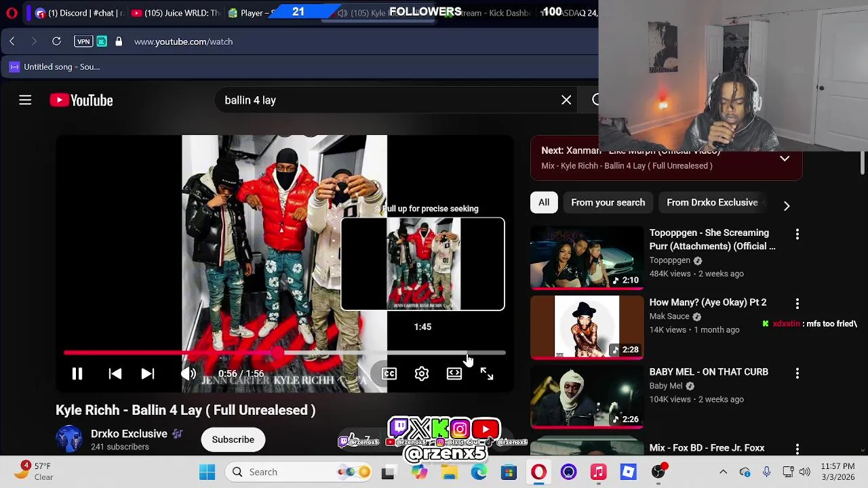Open the Windows Start menu
Screen dimensions: 868x488
coord(208,472)
